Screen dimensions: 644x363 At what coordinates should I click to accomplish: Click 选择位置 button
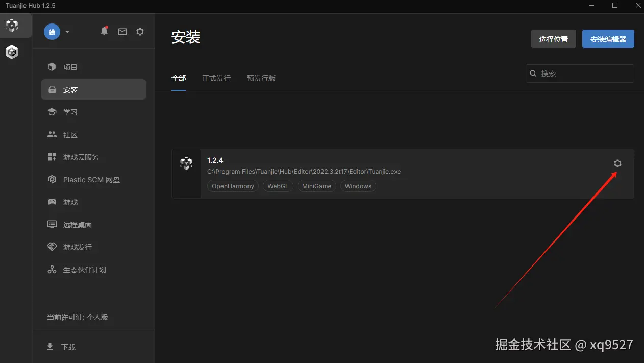point(554,39)
